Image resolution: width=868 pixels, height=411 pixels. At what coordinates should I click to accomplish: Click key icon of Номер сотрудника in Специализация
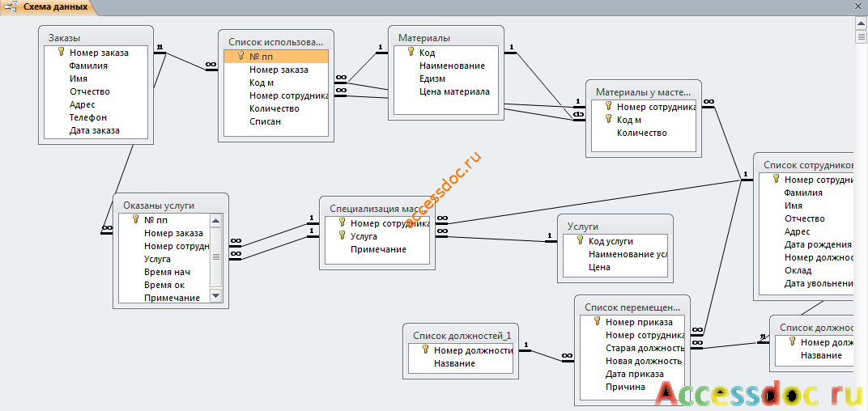click(342, 223)
